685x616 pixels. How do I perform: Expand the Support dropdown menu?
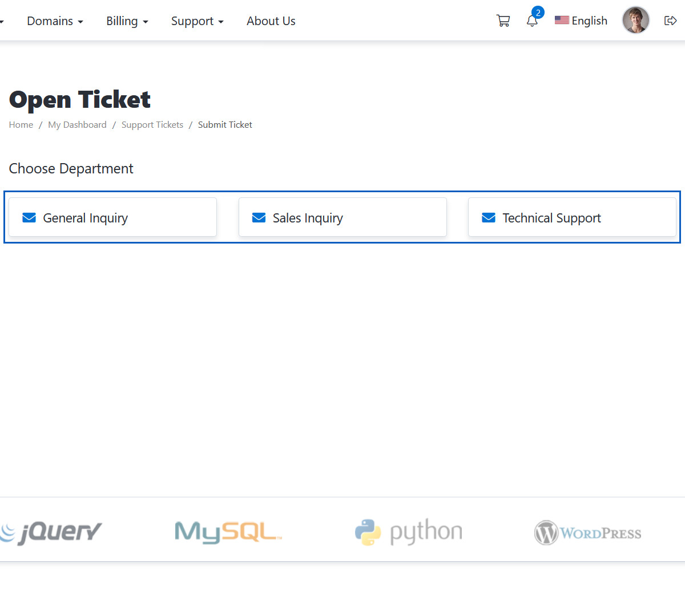(197, 21)
